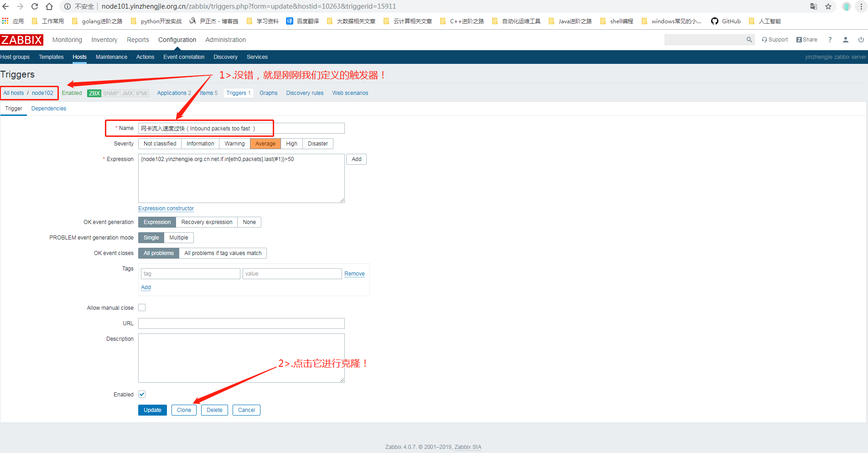Open the Monitoring menu

[67, 40]
